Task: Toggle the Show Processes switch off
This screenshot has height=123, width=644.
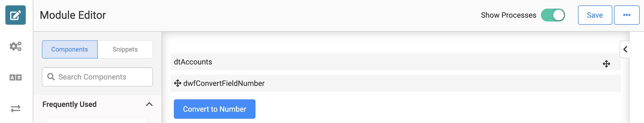Action: [553, 15]
